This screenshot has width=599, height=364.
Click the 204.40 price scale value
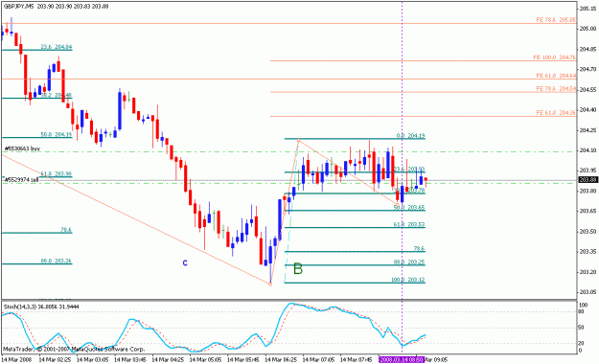click(x=587, y=110)
